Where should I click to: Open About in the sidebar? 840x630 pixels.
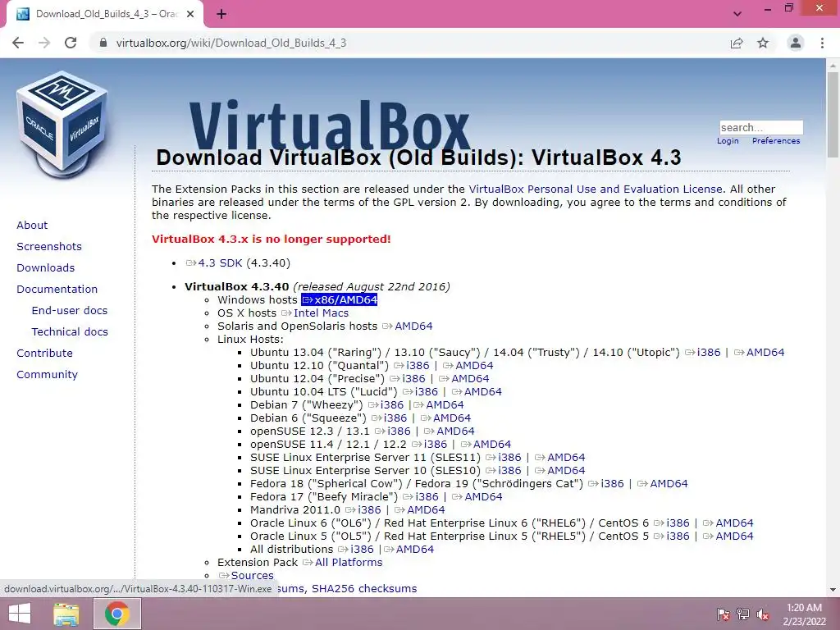coord(32,225)
